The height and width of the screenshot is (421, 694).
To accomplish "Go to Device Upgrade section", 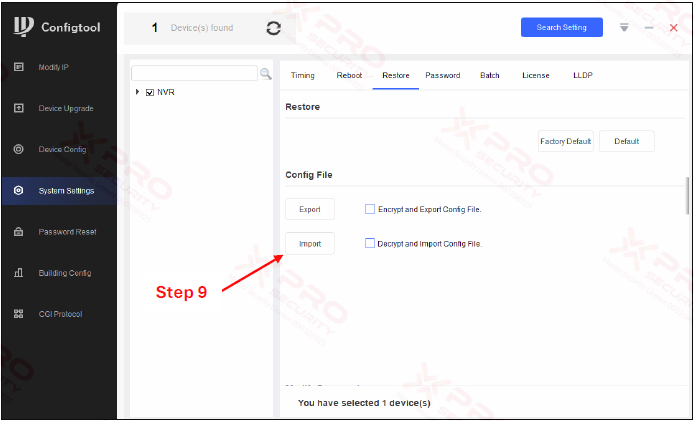I will 66,108.
